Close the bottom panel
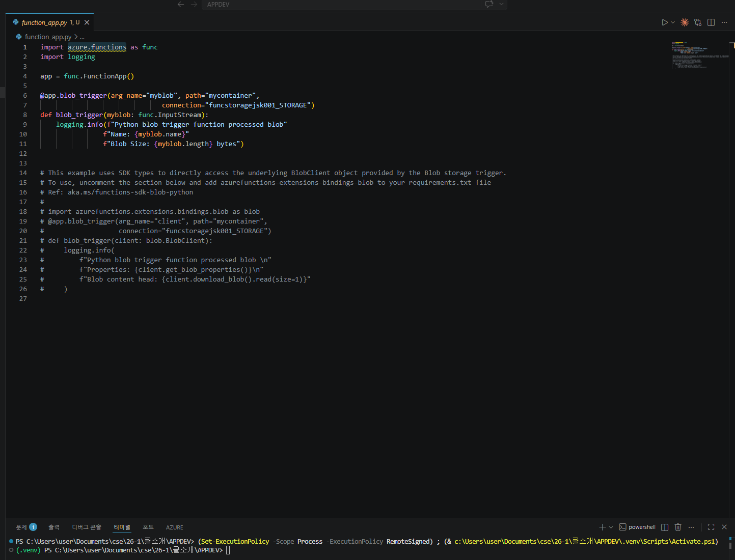The width and height of the screenshot is (735, 560). tap(724, 527)
